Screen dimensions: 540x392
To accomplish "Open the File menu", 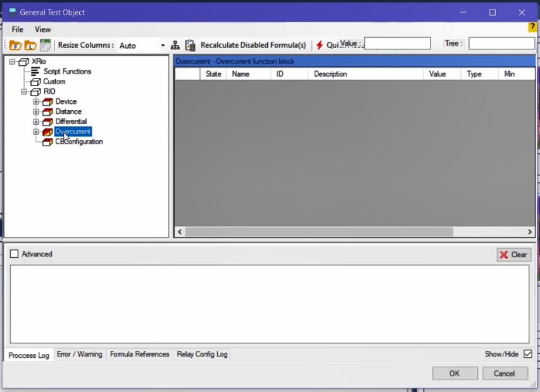I will point(17,29).
